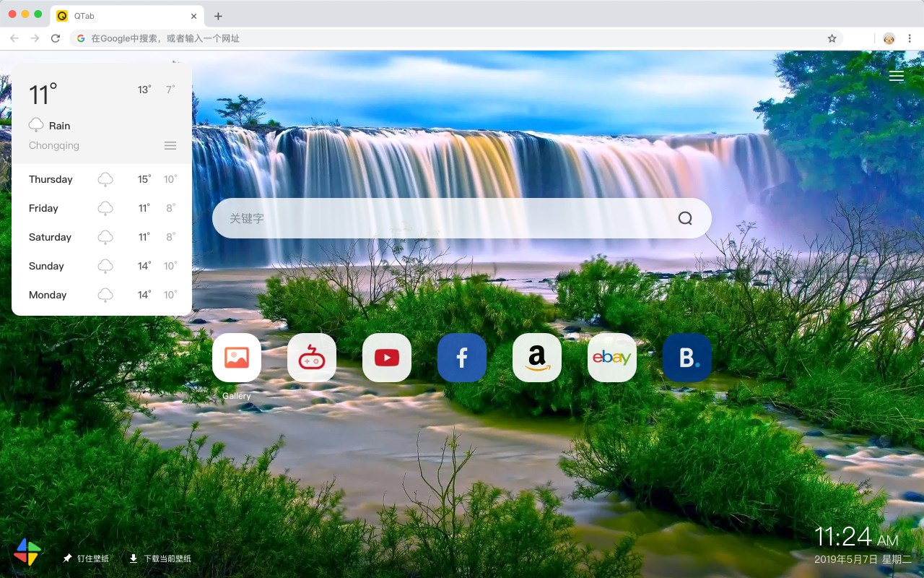The image size is (924, 578).
Task: Go back in browser history
Action: [x=14, y=38]
